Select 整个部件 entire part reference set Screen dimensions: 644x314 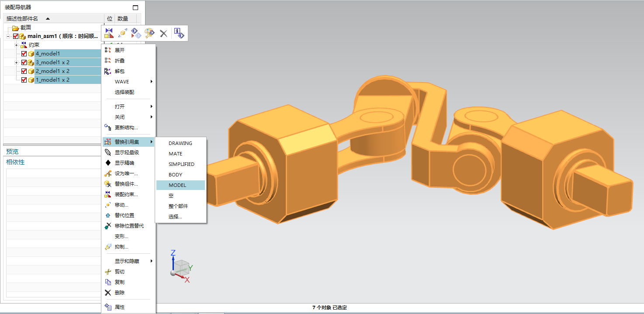[180, 206]
